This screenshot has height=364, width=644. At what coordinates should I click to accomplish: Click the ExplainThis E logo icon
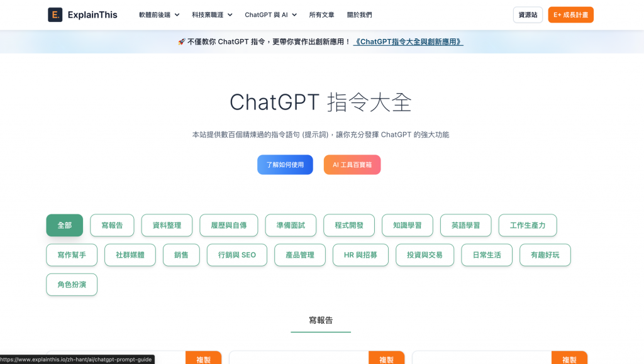coord(55,14)
